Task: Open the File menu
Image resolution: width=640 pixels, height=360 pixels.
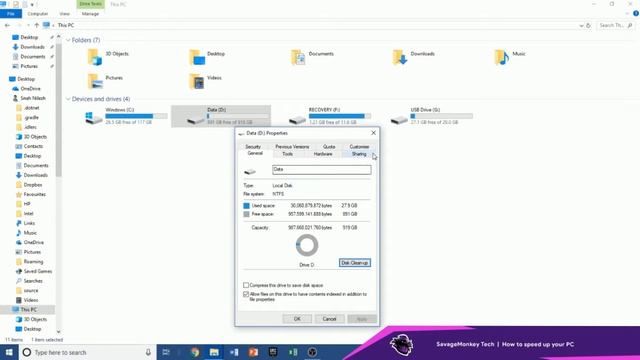Action: click(11, 14)
